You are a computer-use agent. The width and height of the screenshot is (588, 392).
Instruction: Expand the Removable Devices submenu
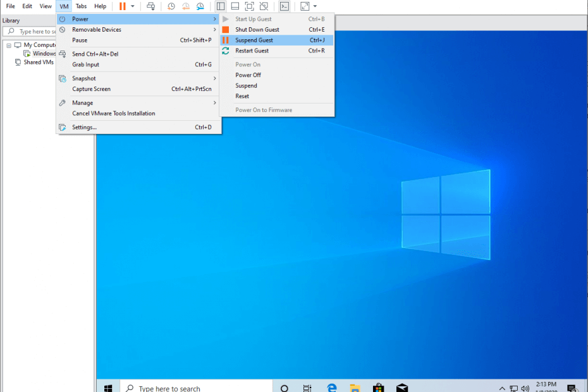138,30
